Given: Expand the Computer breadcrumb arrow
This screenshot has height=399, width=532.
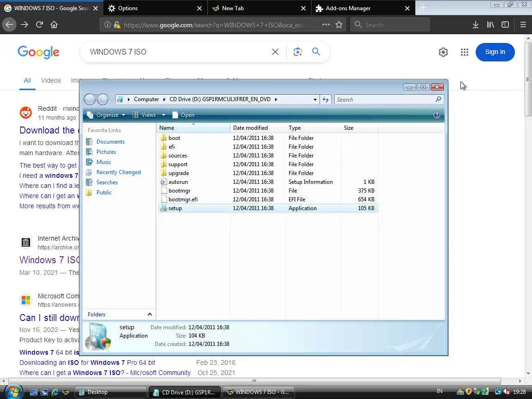Looking at the screenshot, I should pos(164,99).
